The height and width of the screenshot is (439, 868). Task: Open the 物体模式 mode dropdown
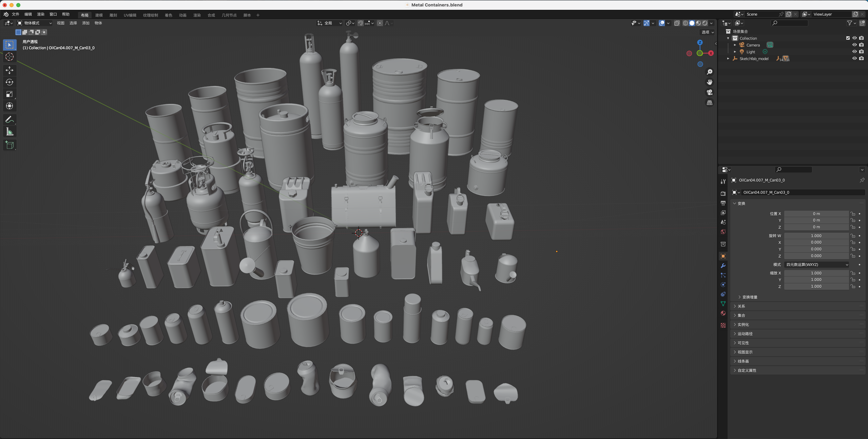click(x=35, y=23)
